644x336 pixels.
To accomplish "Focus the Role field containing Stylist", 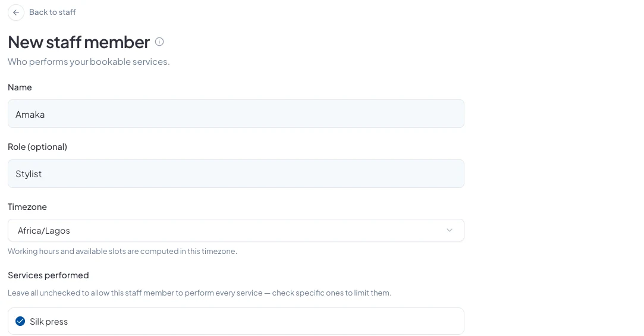I will pyautogui.click(x=235, y=174).
